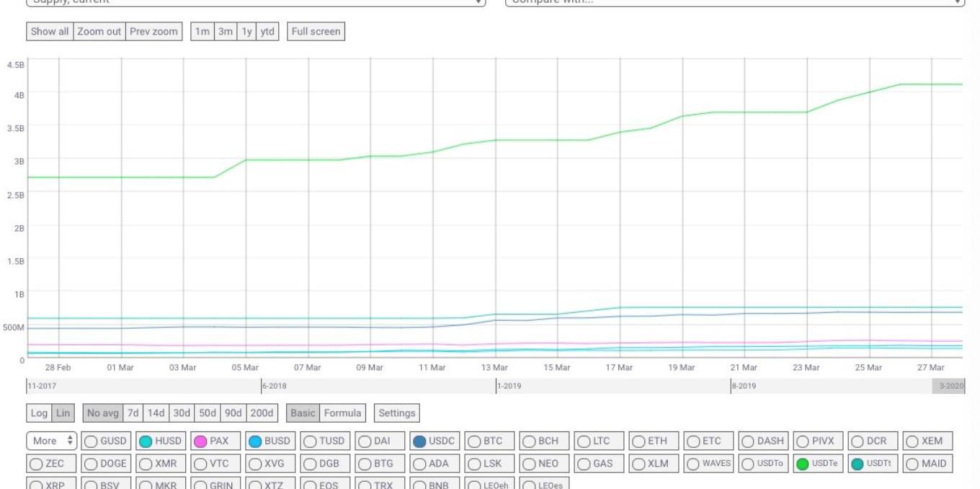Enable the DAI series

[365, 441]
